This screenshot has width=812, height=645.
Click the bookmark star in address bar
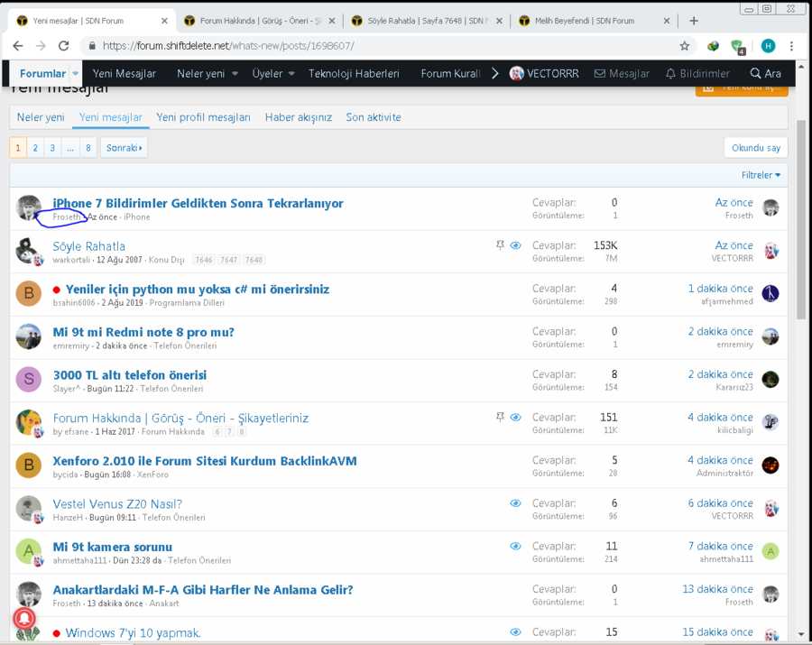[685, 46]
